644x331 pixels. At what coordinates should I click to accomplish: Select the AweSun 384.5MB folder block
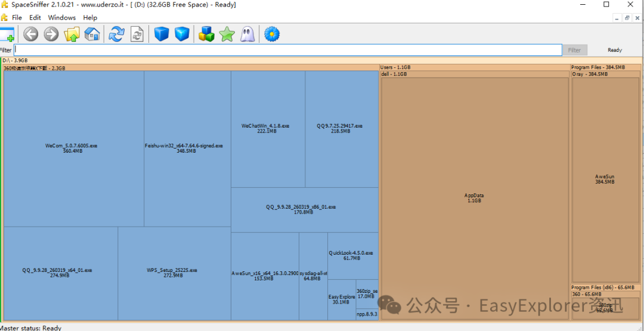(605, 180)
